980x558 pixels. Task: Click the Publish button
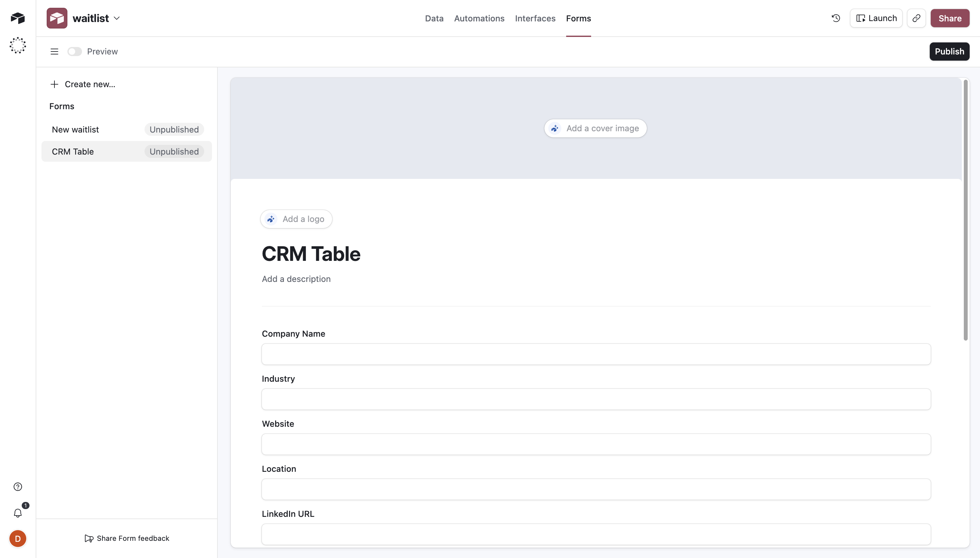[950, 51]
